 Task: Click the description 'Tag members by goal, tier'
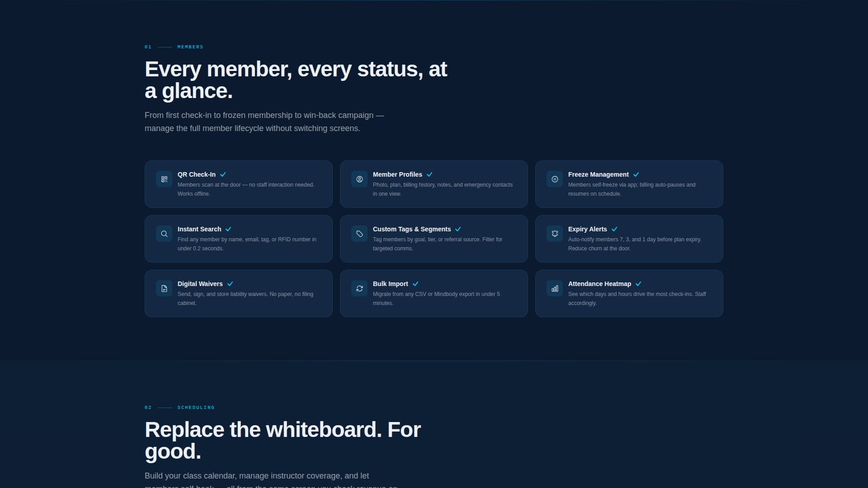pos(438,244)
